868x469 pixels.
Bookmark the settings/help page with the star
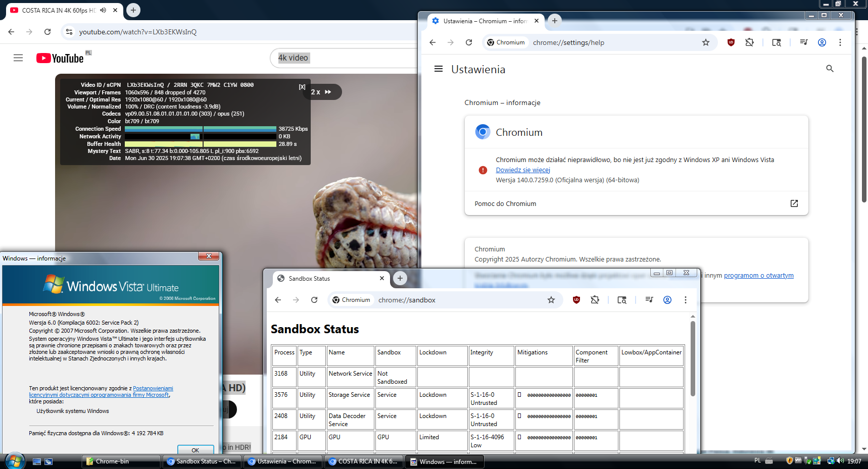click(x=706, y=42)
